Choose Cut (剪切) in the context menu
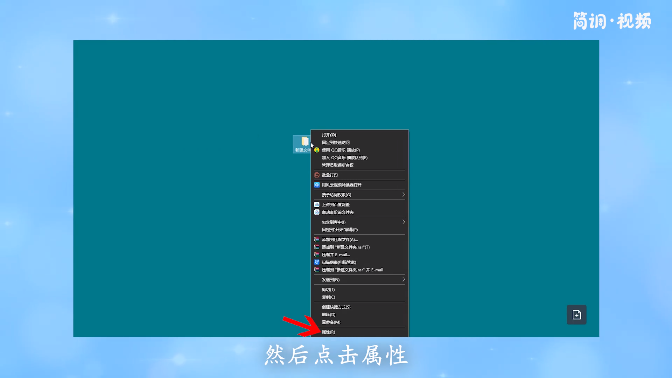Image resolution: width=672 pixels, height=378 pixels. tap(328, 290)
